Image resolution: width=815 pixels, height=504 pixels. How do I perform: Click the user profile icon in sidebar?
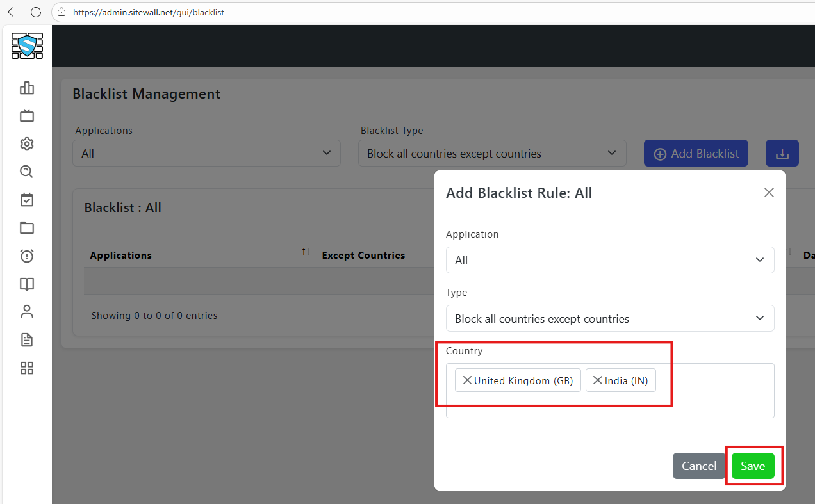pos(26,311)
